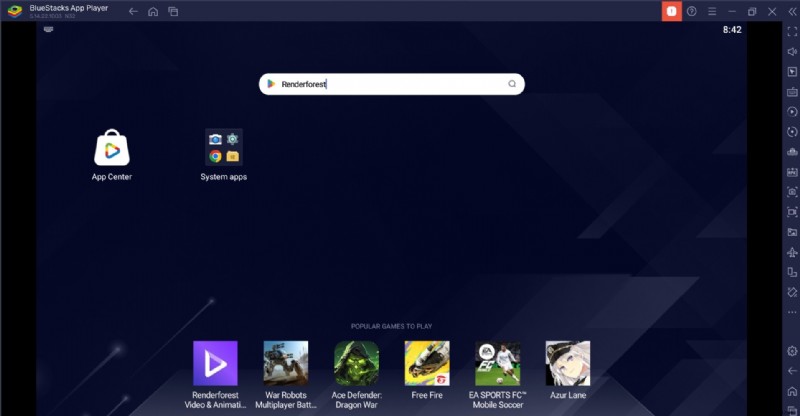The height and width of the screenshot is (416, 800).
Task: Open the App Center
Action: (112, 149)
